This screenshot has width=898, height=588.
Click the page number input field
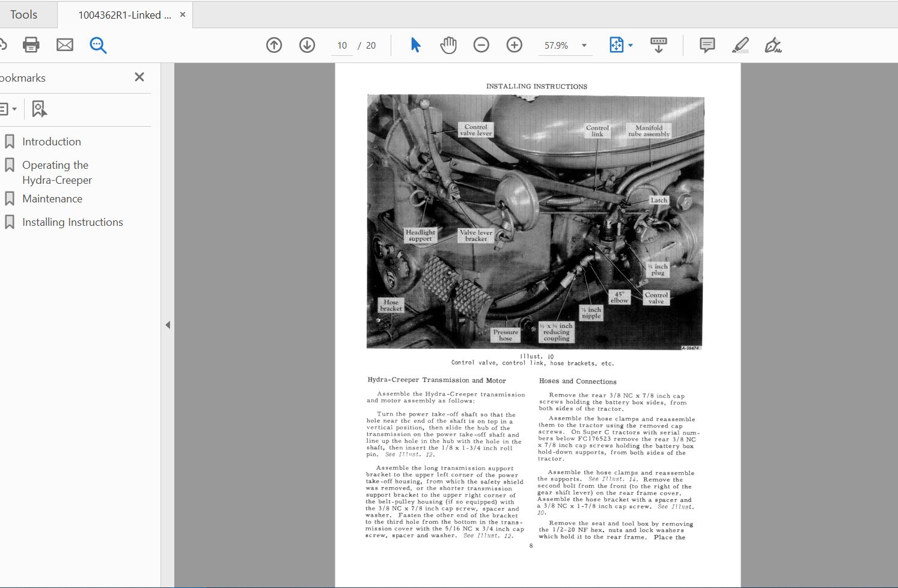point(343,46)
